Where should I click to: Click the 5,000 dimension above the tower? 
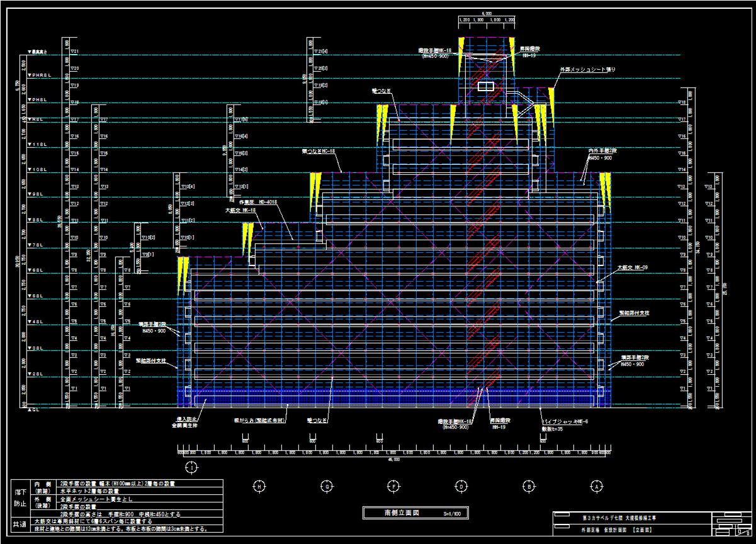[485, 13]
